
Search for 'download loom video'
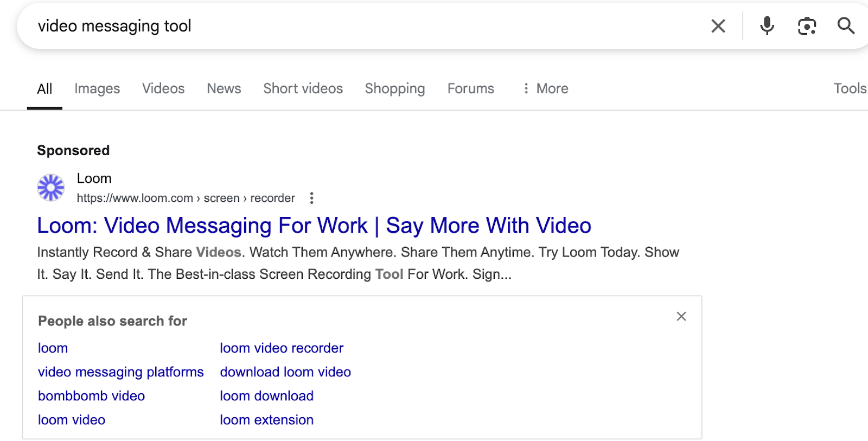click(x=285, y=372)
